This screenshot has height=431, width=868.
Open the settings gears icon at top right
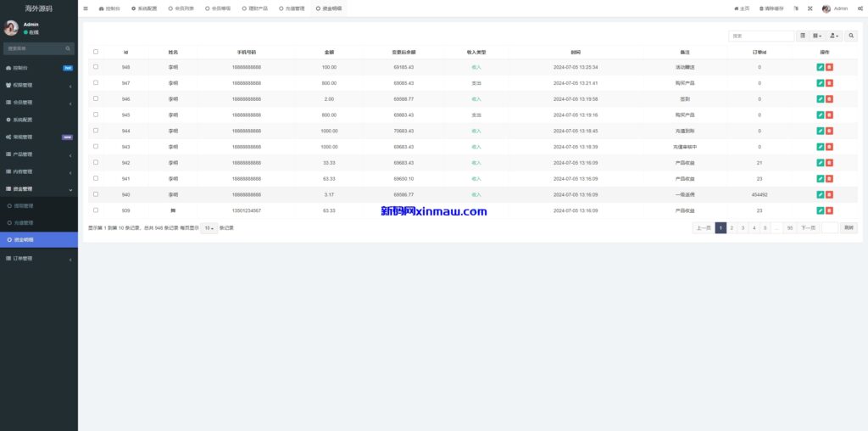(860, 8)
